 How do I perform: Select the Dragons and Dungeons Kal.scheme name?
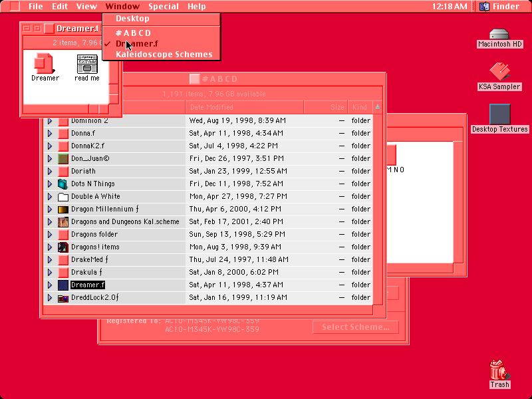(x=125, y=222)
